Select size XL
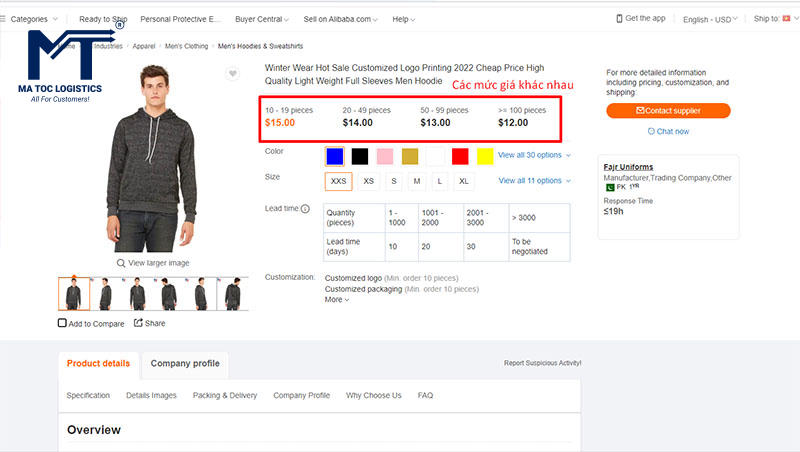Screen dimensions: 800x452 pos(463,181)
